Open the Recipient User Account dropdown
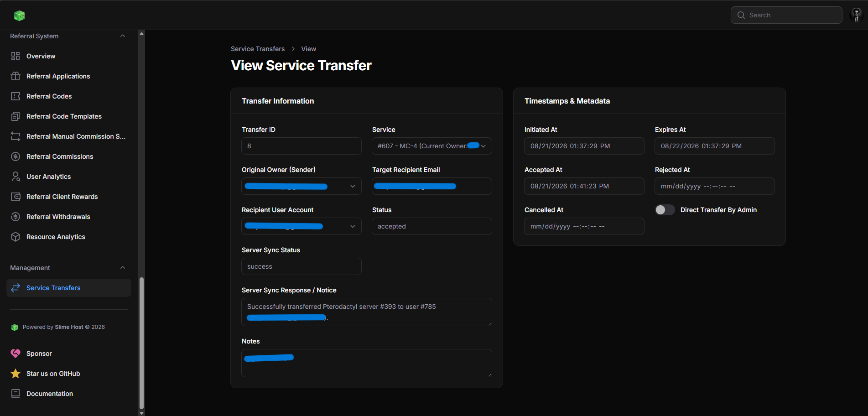This screenshot has height=416, width=868. pyautogui.click(x=301, y=226)
